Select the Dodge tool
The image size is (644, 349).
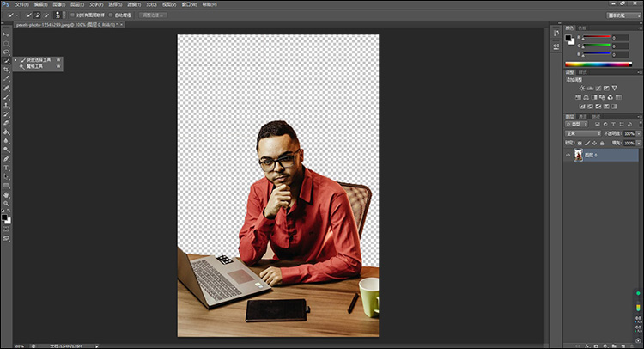[x=6, y=150]
